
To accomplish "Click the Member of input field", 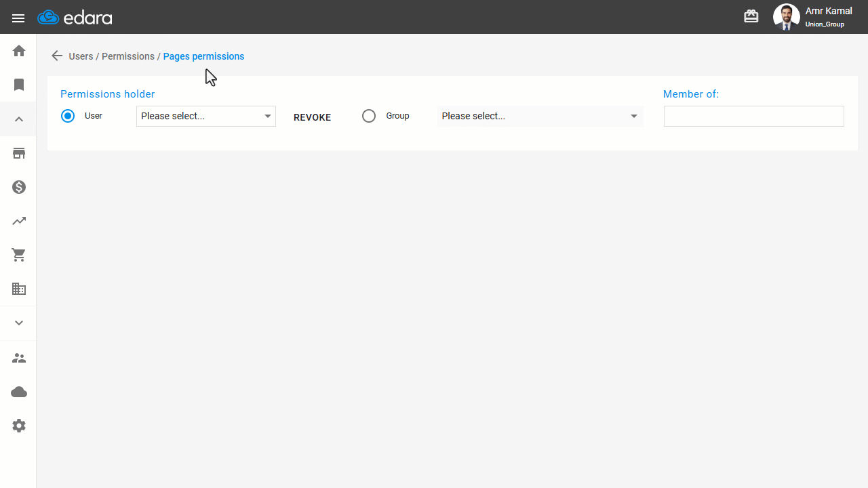I will pyautogui.click(x=754, y=116).
